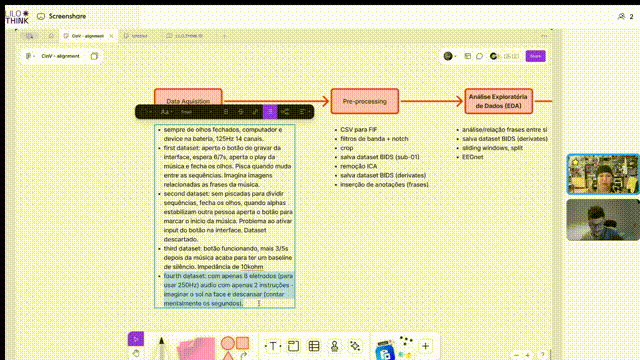Switch to the Untitled tab
640x360 pixels.
tap(136, 36)
